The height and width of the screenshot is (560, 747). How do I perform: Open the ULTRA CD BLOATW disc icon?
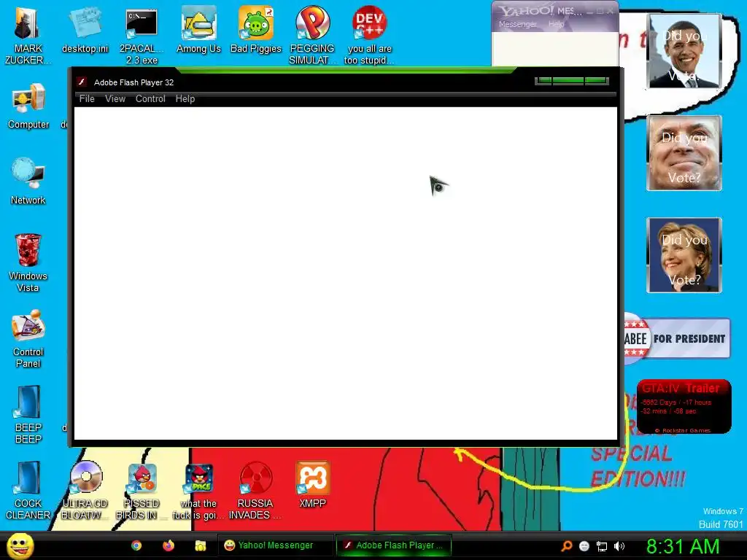pyautogui.click(x=86, y=477)
